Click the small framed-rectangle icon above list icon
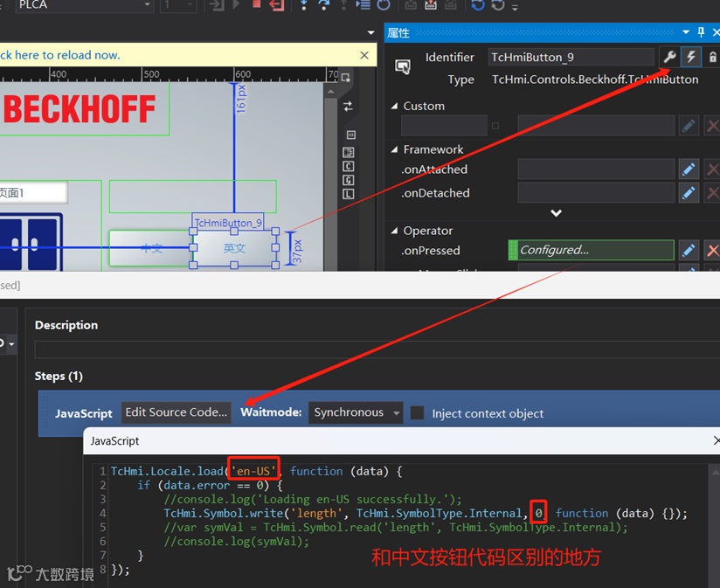Screen dimensions: 720x588 [350, 135]
